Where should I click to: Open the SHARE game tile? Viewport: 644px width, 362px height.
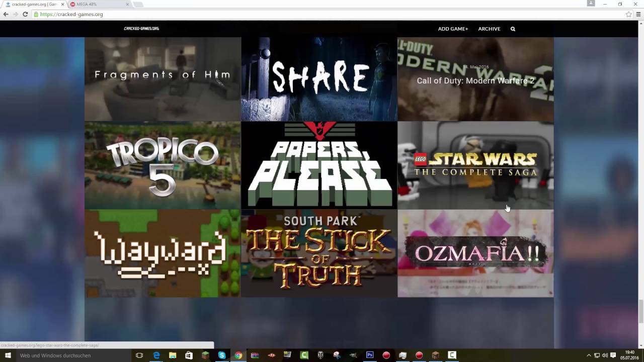[319, 79]
